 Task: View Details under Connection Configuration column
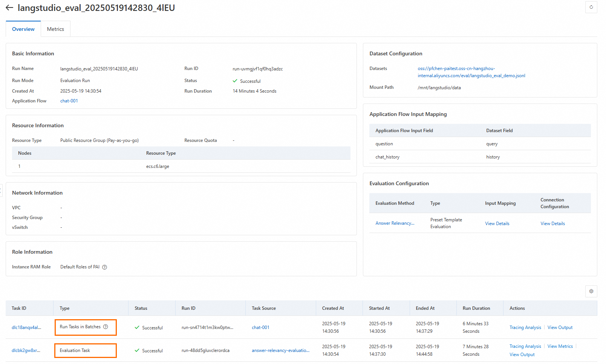(552, 224)
